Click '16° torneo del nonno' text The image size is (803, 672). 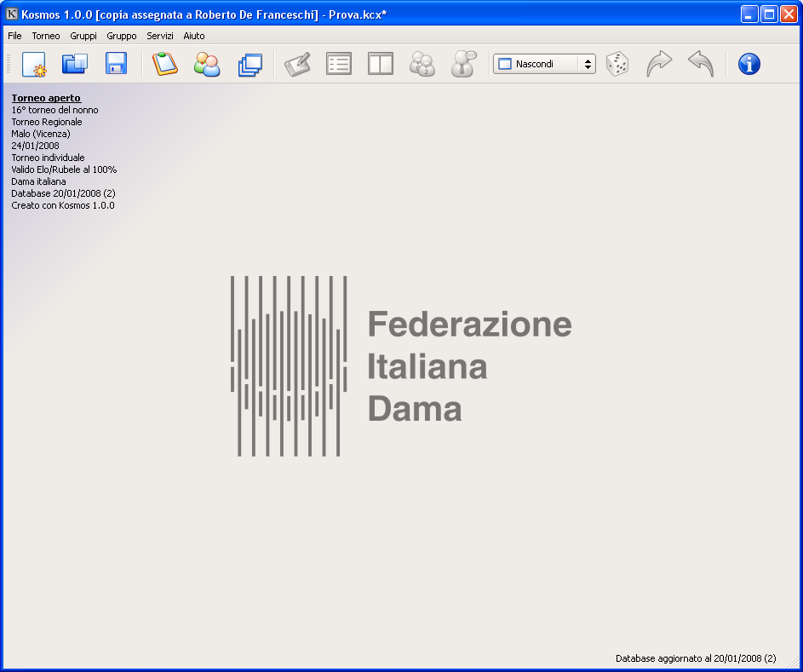[x=54, y=110]
